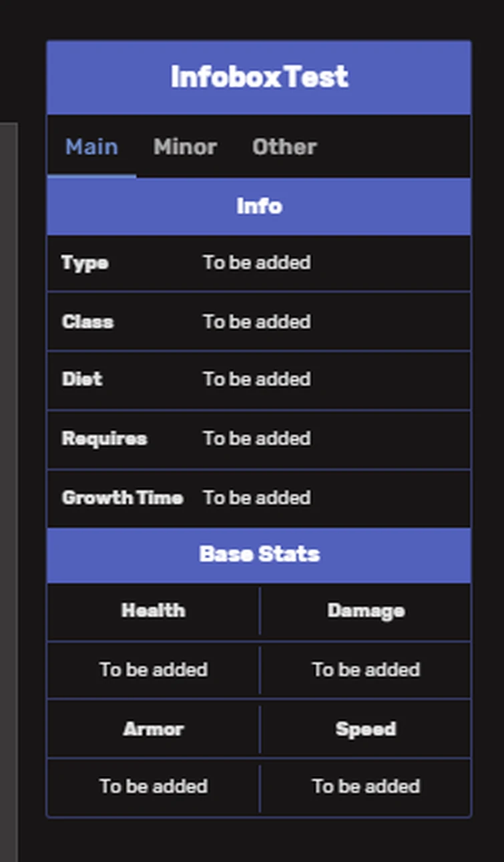Viewport: 504px width, 862px height.
Task: Click the Class row label
Action: tap(87, 322)
